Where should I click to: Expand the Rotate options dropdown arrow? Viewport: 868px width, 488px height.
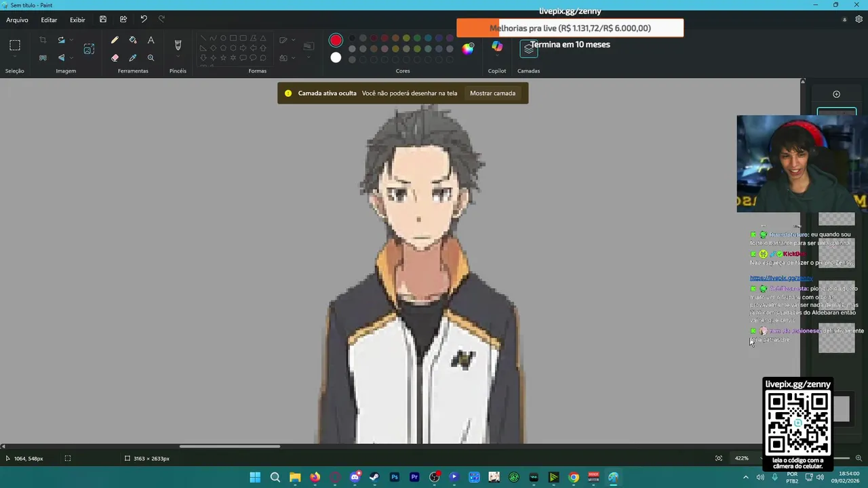pos(71,40)
